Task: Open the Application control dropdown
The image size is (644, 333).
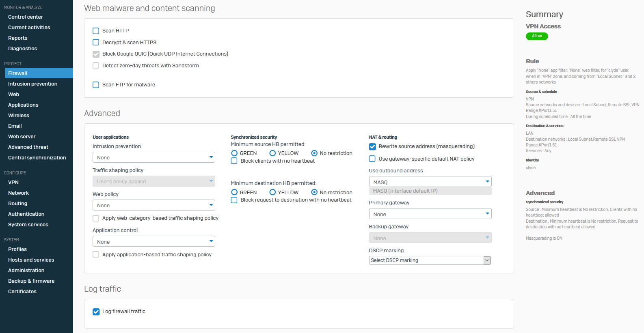Action: [x=153, y=242]
